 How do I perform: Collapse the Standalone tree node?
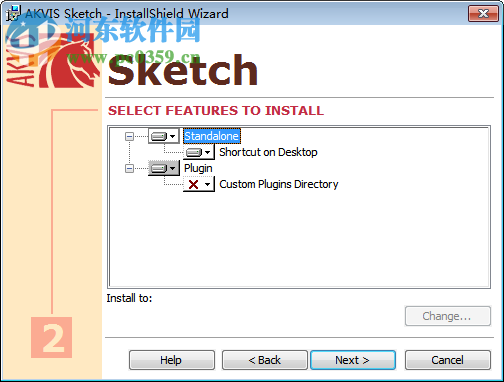click(x=129, y=136)
